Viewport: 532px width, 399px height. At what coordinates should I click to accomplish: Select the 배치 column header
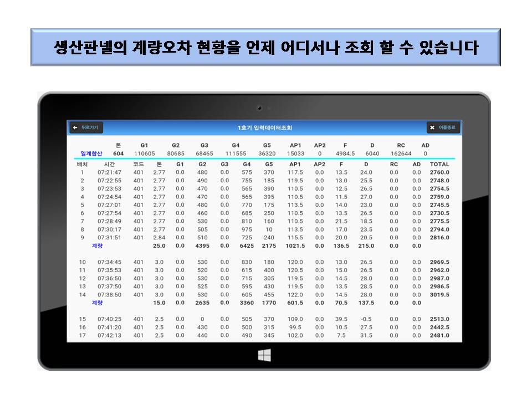tap(82, 164)
